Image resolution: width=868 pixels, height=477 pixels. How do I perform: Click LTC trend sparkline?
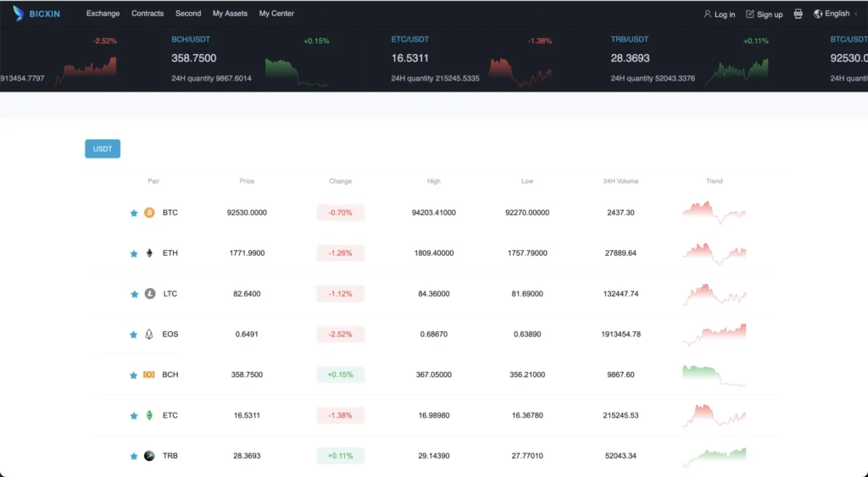(714, 294)
